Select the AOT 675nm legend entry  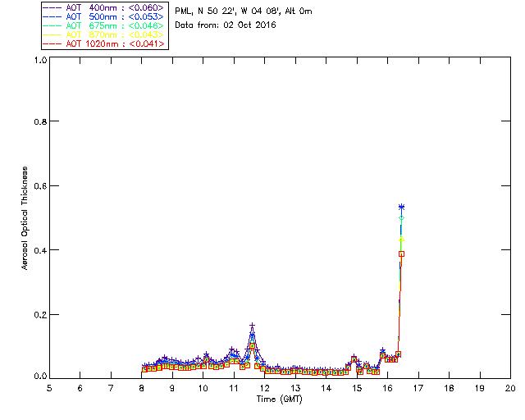point(103,25)
